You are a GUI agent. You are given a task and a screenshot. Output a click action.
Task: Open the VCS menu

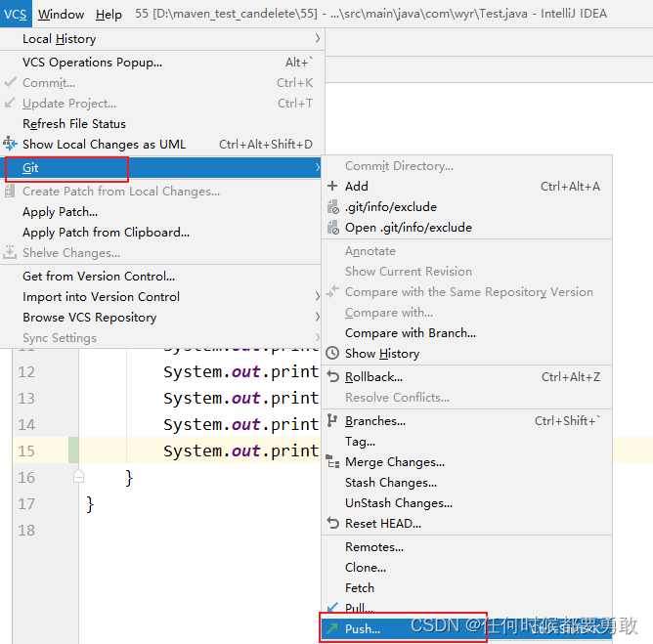pos(16,14)
